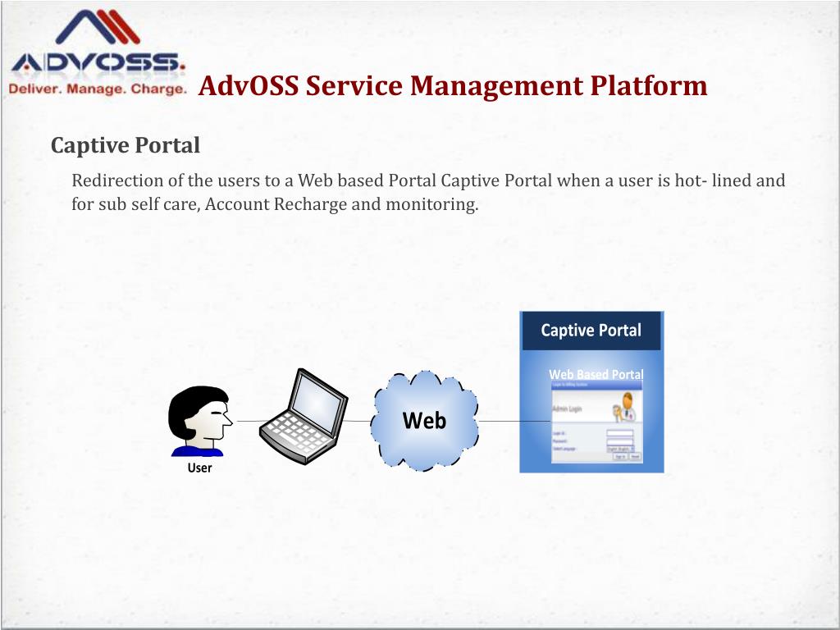Click the 'Deliver. Manage. Charge.' tagline
The width and height of the screenshot is (840, 630).
tap(98, 89)
